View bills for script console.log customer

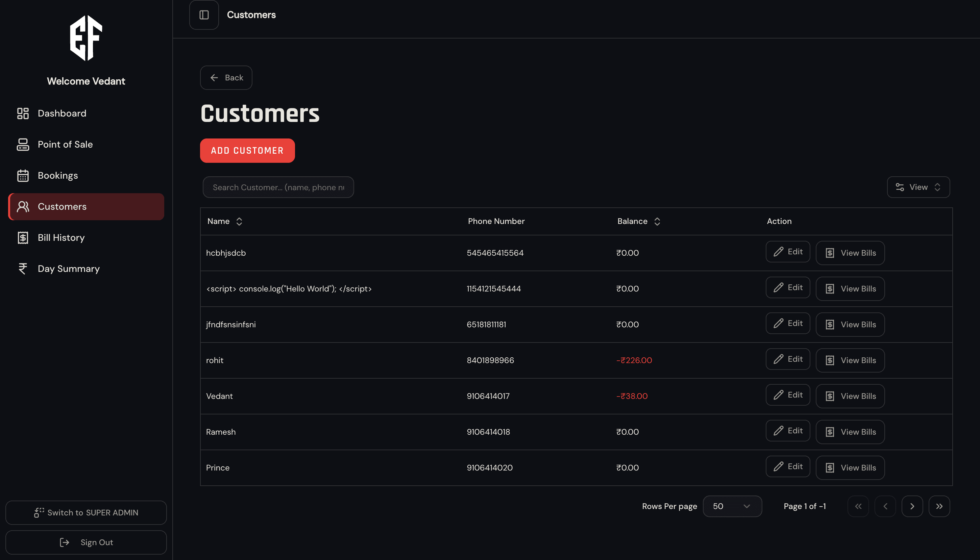click(x=850, y=289)
